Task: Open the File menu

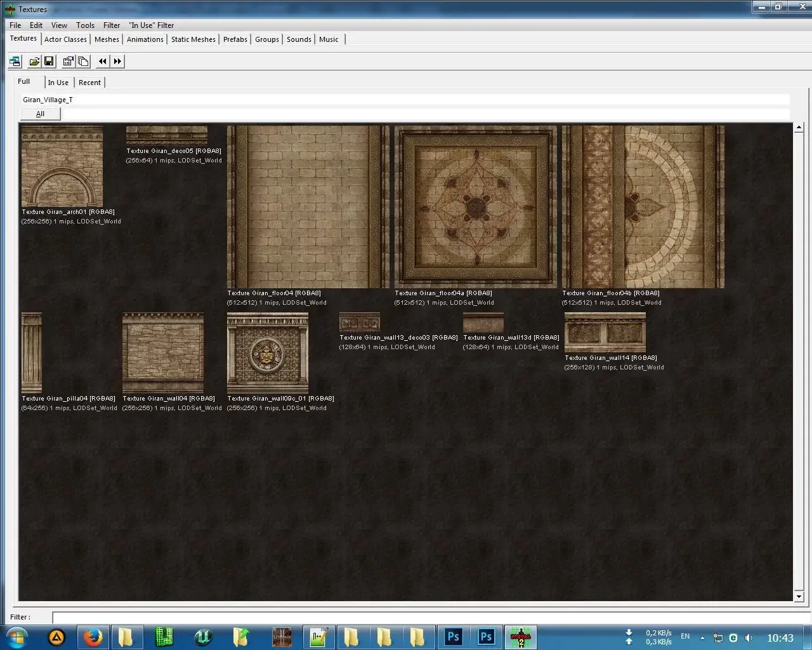Action: click(x=15, y=25)
